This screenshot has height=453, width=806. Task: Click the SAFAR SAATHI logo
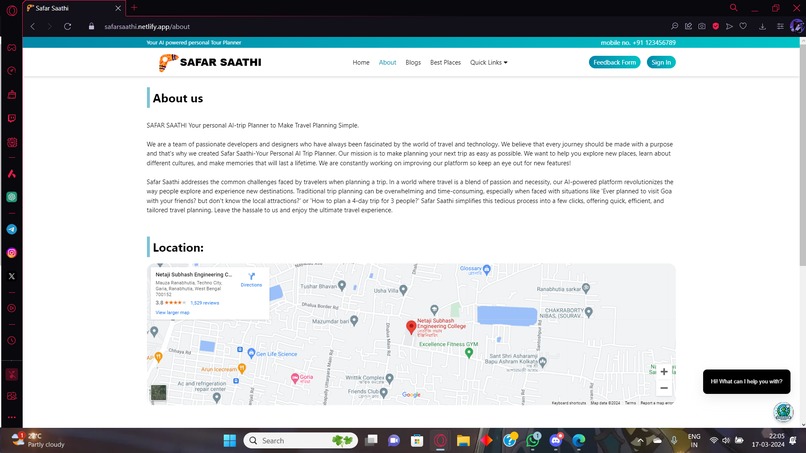(210, 62)
